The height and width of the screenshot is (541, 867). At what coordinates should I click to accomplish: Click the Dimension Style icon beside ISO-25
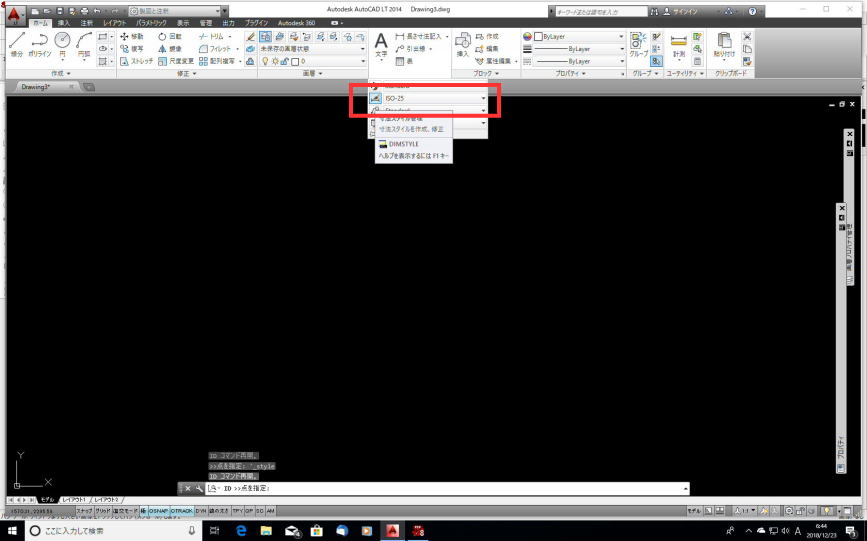point(375,98)
